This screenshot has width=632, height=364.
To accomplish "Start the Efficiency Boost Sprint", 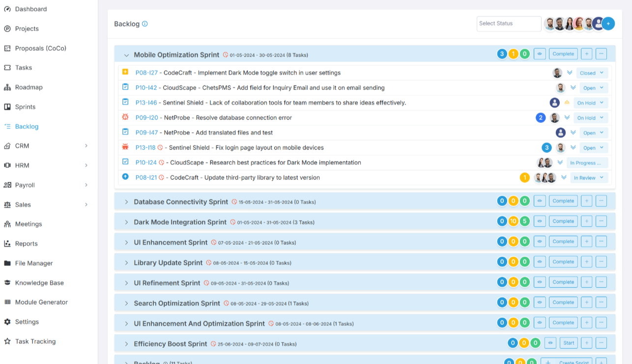I will tap(569, 343).
